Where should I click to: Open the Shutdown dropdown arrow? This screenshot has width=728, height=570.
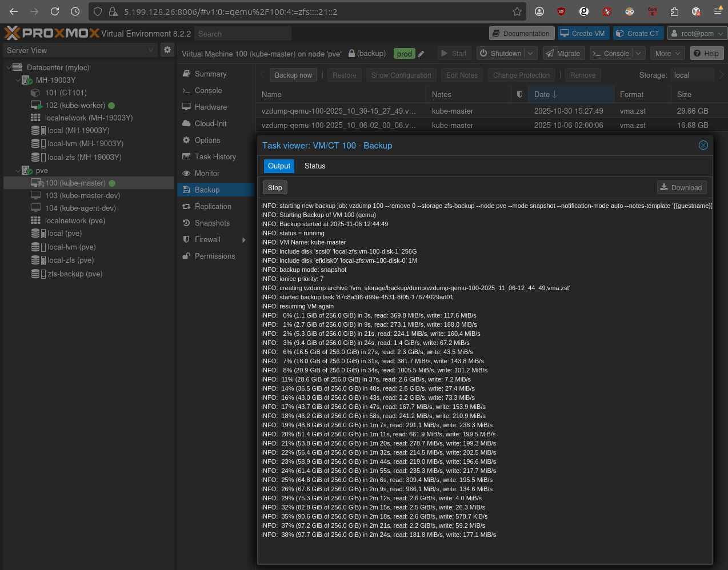[x=530, y=54]
